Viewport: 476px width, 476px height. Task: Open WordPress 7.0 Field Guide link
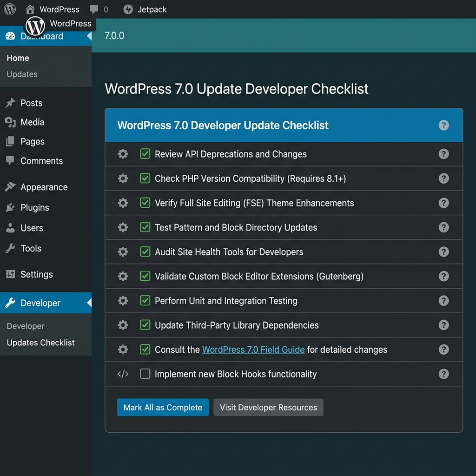pyautogui.click(x=253, y=350)
